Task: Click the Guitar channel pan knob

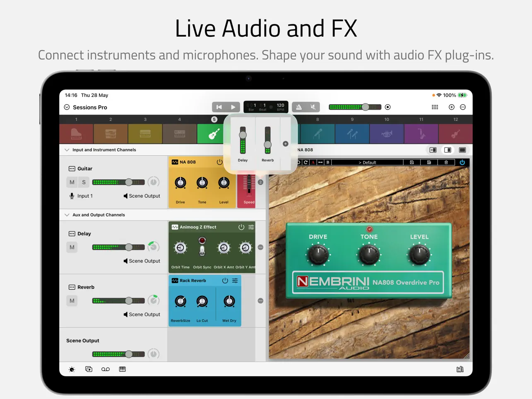Action: (154, 182)
